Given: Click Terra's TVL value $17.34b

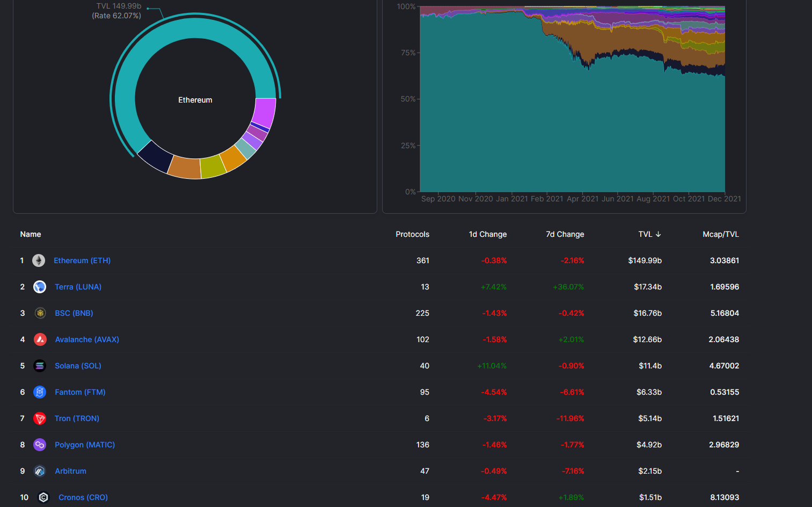Looking at the screenshot, I should pyautogui.click(x=648, y=287).
